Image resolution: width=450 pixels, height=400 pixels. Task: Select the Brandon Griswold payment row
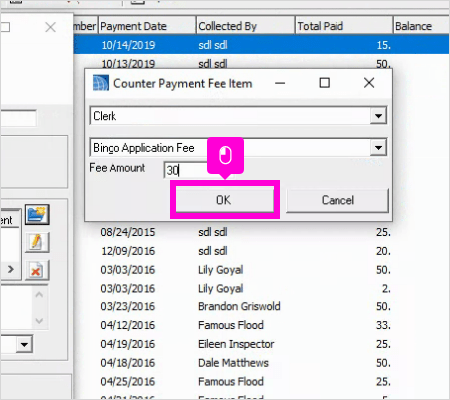[x=261, y=306]
